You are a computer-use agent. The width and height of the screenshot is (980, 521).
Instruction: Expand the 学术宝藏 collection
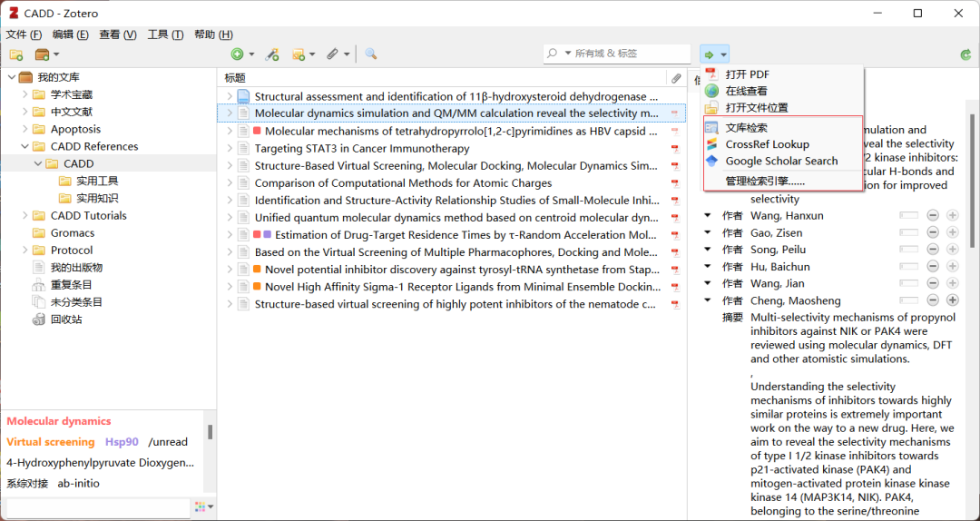(24, 94)
